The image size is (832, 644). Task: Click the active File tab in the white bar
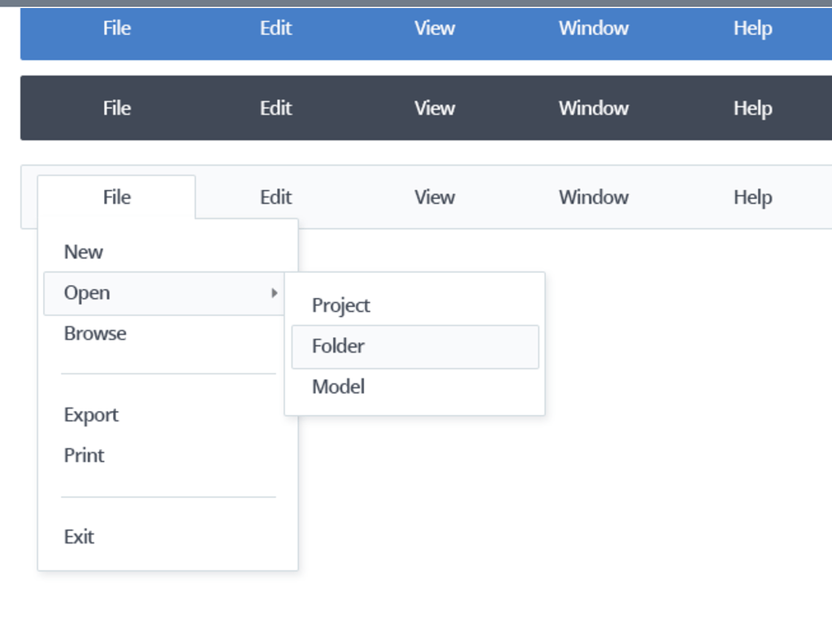tap(116, 197)
